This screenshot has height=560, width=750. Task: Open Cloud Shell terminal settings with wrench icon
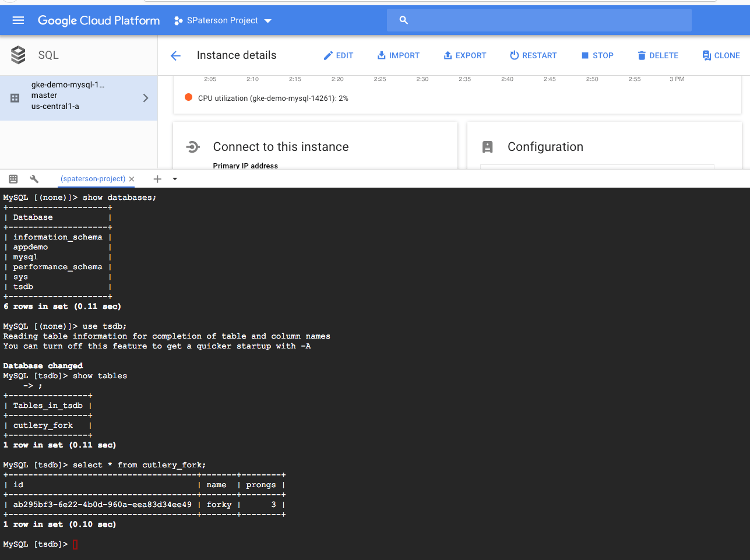pos(34,179)
